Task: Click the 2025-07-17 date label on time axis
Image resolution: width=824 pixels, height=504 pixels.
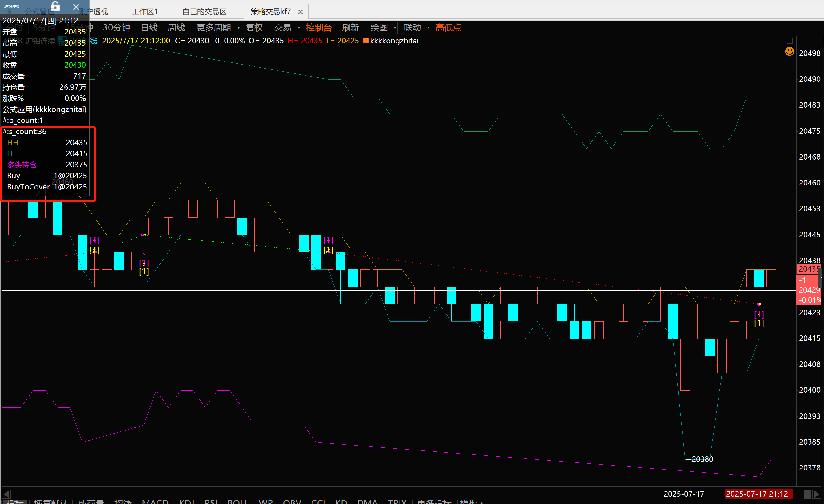Action: 684,494
